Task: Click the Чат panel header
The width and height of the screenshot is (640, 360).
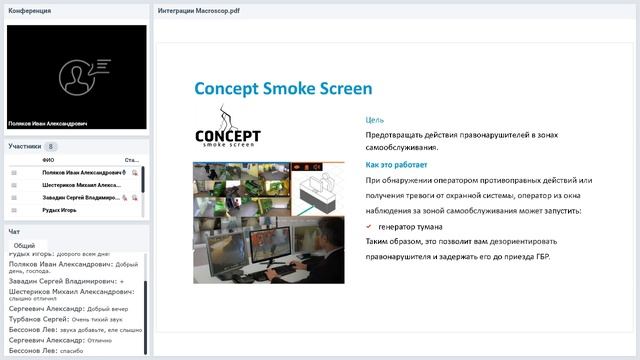Action: (x=14, y=231)
